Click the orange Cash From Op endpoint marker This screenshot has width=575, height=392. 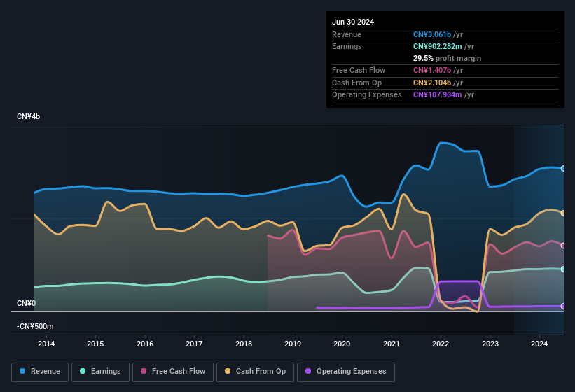point(563,213)
